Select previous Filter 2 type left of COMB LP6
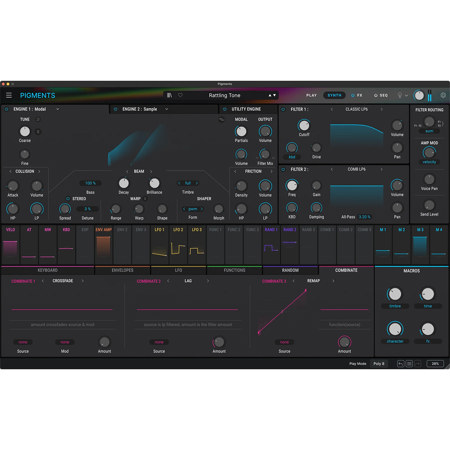Viewport: 450px width, 450px height. point(332,169)
